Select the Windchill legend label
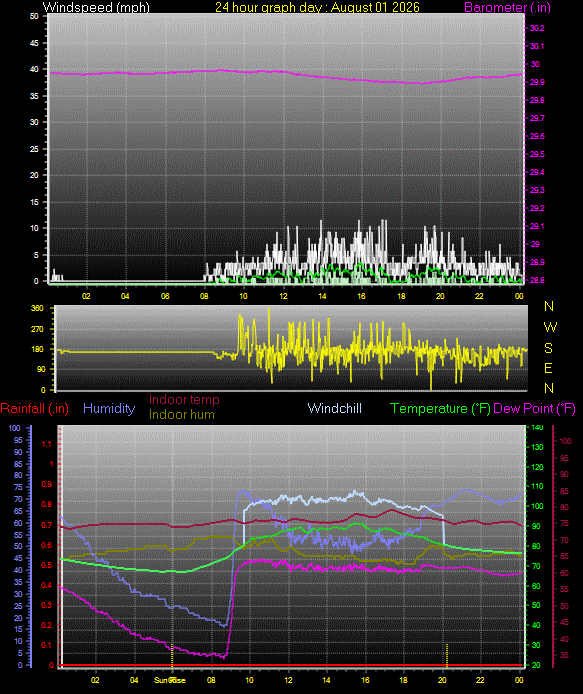 (335, 408)
